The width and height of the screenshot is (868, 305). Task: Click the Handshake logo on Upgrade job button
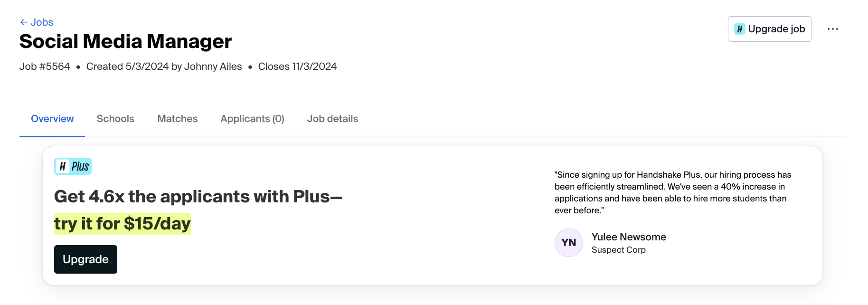click(x=740, y=29)
